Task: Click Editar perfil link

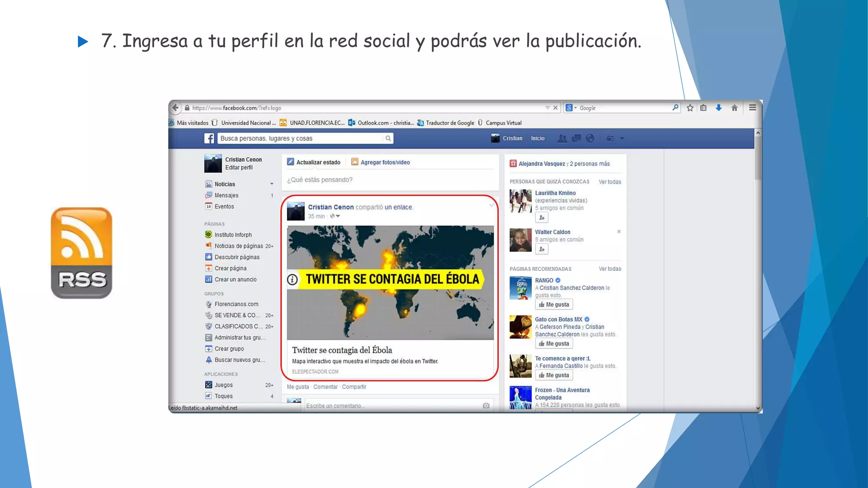Action: coord(239,168)
